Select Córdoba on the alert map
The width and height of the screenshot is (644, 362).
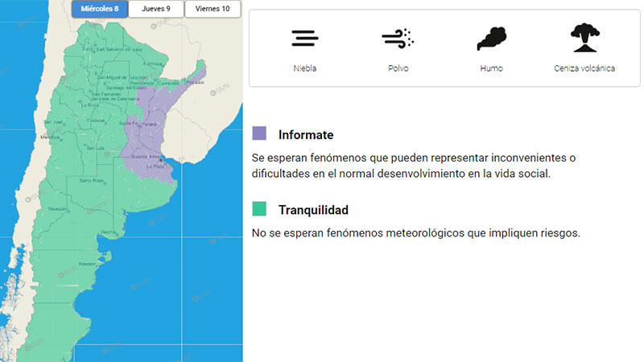tap(96, 121)
